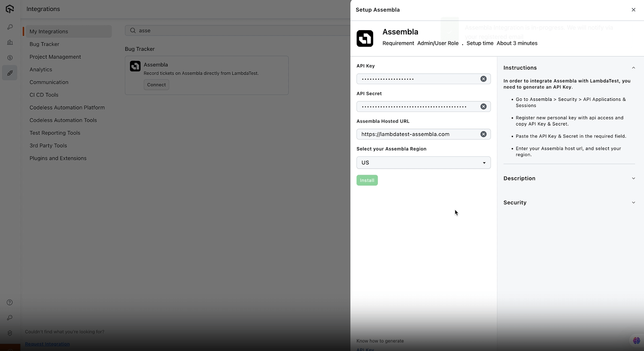Click the Install button
Image resolution: width=644 pixels, height=351 pixels.
coord(367,180)
